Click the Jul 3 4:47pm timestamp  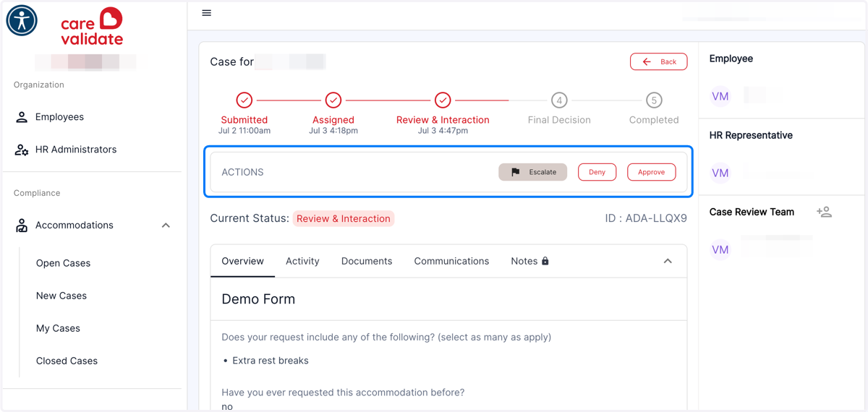443,131
